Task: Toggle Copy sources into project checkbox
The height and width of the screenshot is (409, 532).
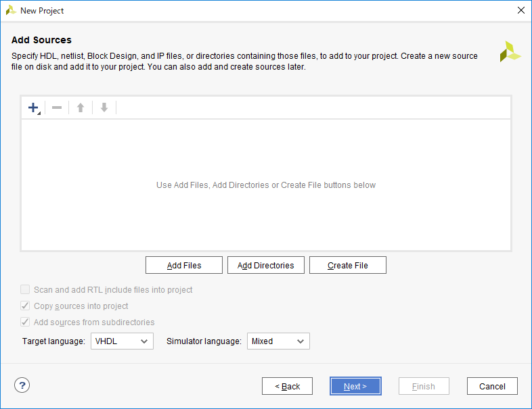Action: 26,306
